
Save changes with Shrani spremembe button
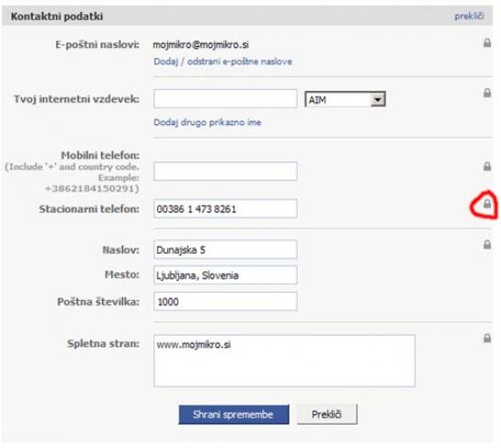point(233,415)
